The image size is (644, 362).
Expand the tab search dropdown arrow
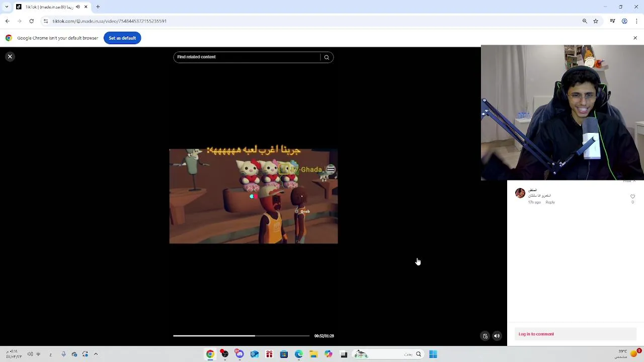pyautogui.click(x=7, y=7)
